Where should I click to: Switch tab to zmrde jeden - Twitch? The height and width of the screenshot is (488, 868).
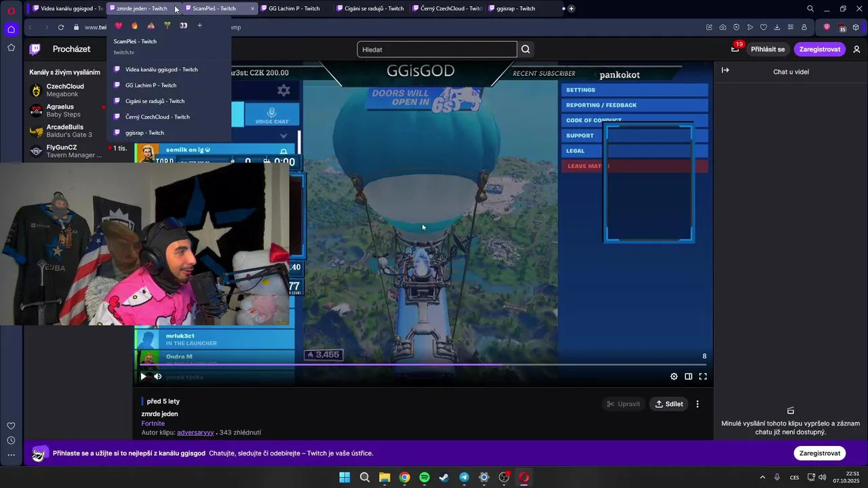tap(142, 9)
